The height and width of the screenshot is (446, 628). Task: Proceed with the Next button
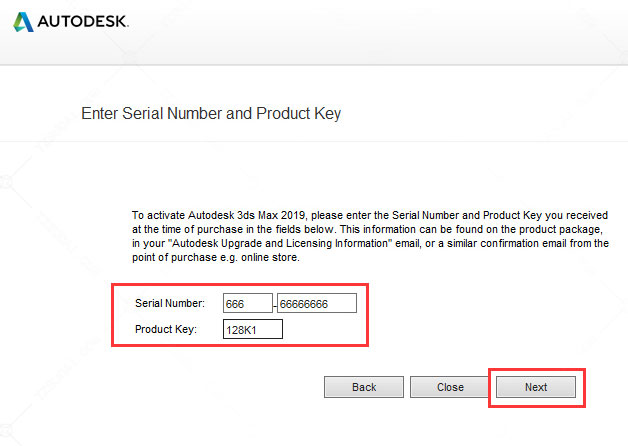pyautogui.click(x=536, y=387)
